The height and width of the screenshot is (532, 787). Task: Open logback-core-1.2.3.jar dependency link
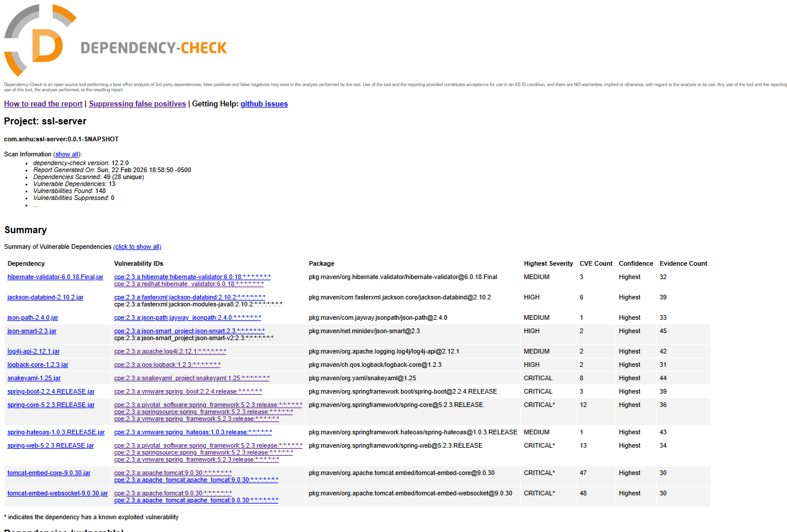coord(38,365)
